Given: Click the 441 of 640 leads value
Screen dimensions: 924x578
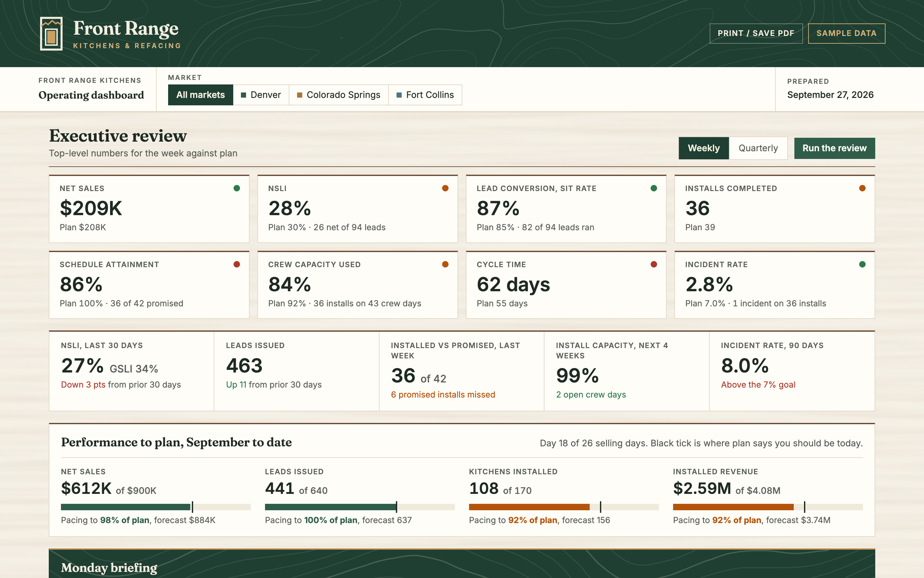Looking at the screenshot, I should coord(296,488).
